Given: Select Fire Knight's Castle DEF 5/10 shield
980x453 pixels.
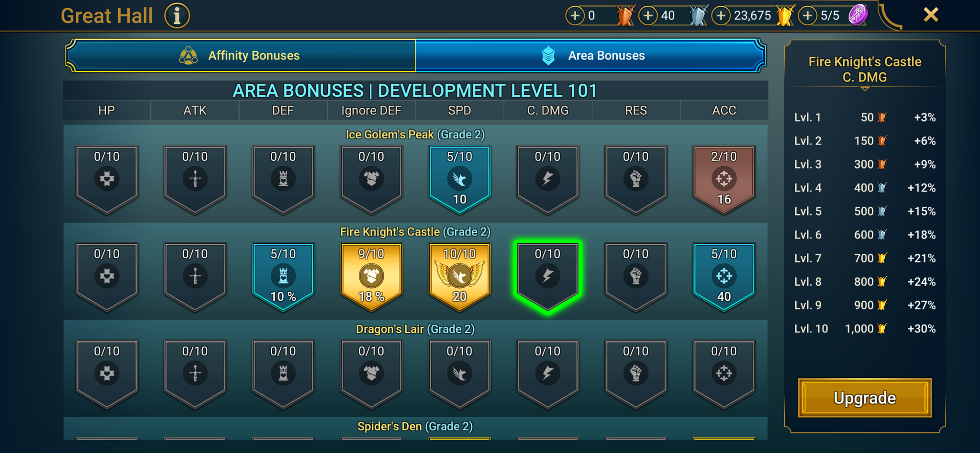Looking at the screenshot, I should point(283,277).
